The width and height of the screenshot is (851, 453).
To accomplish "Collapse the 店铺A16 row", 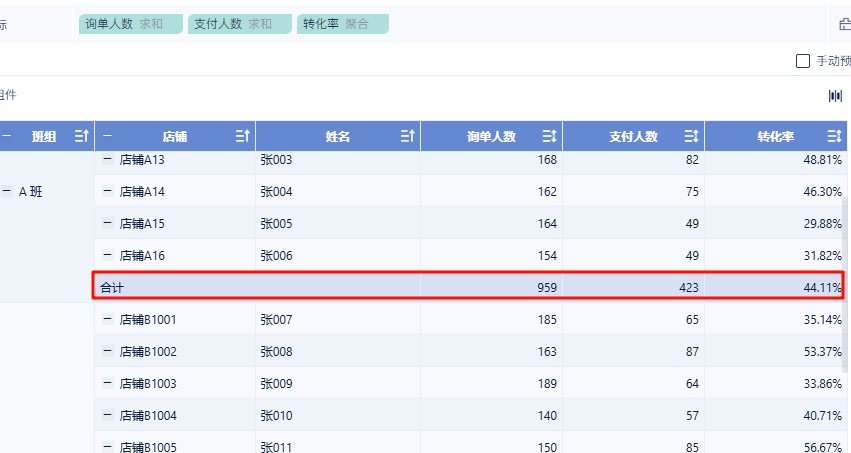I will pyautogui.click(x=107, y=255).
